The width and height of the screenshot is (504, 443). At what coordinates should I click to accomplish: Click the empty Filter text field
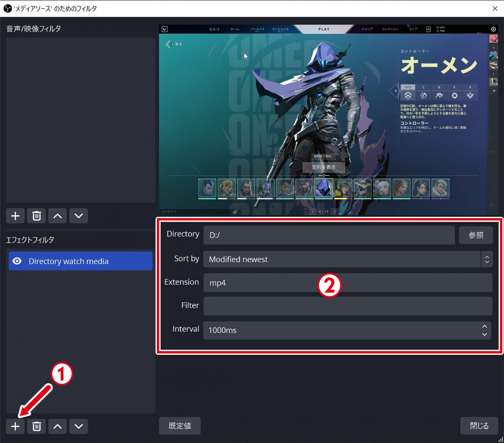(x=348, y=306)
